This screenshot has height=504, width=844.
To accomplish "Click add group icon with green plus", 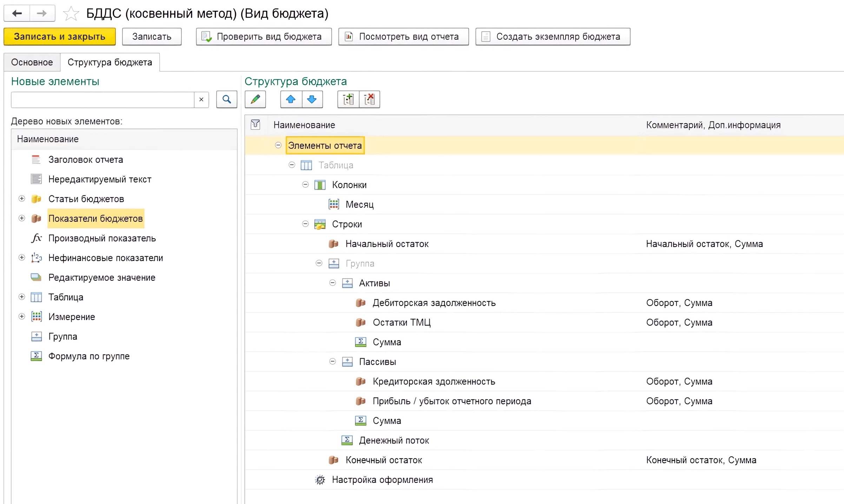I will tap(348, 99).
